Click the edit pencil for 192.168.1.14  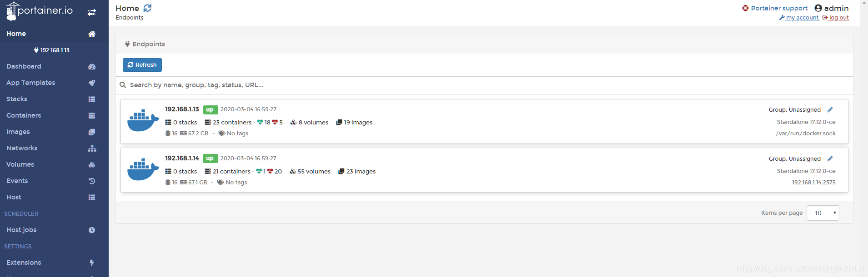(x=830, y=158)
